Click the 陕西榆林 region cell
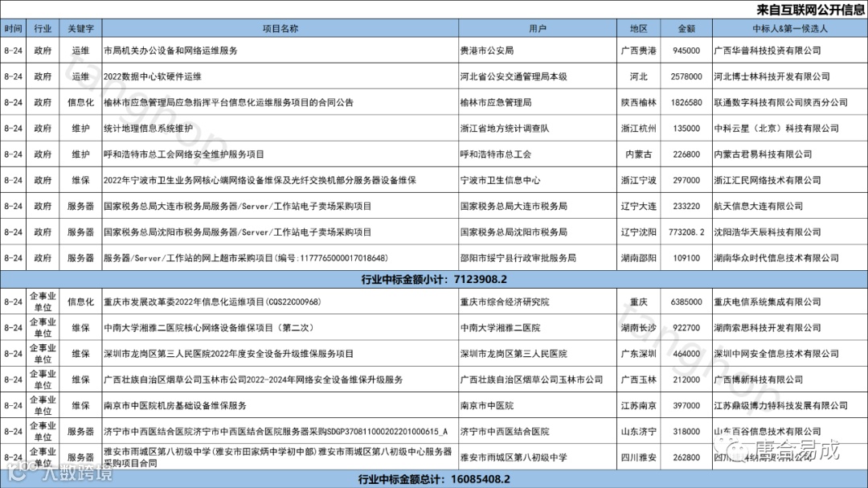The width and height of the screenshot is (868, 488). point(639,102)
